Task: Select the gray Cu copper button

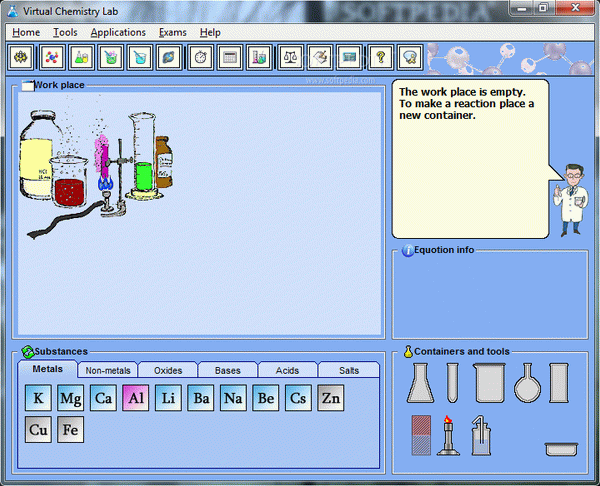Action: (x=38, y=430)
